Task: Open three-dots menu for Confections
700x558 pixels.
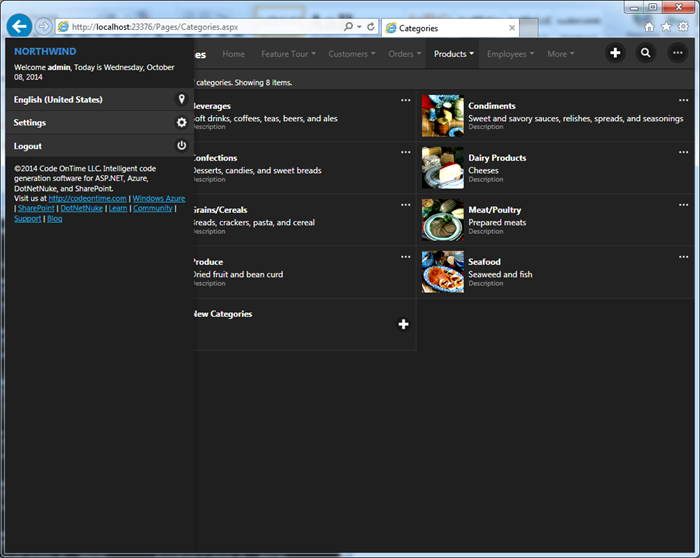Action: (405, 152)
